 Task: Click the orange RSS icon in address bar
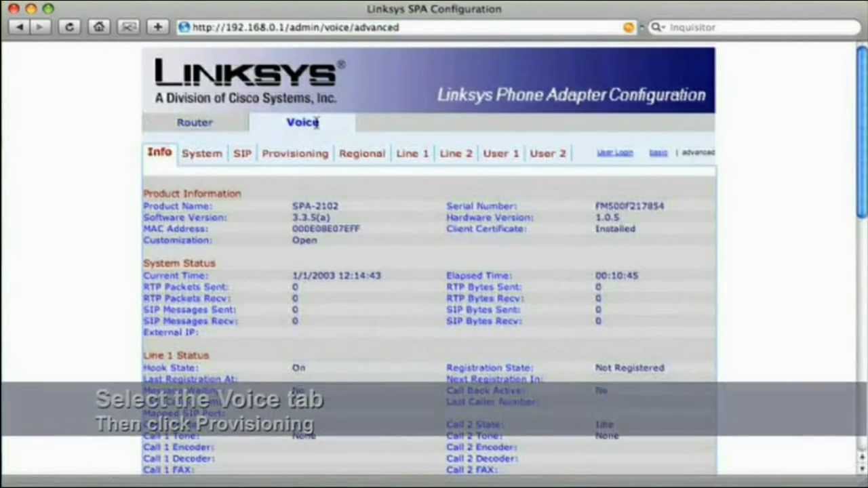629,27
